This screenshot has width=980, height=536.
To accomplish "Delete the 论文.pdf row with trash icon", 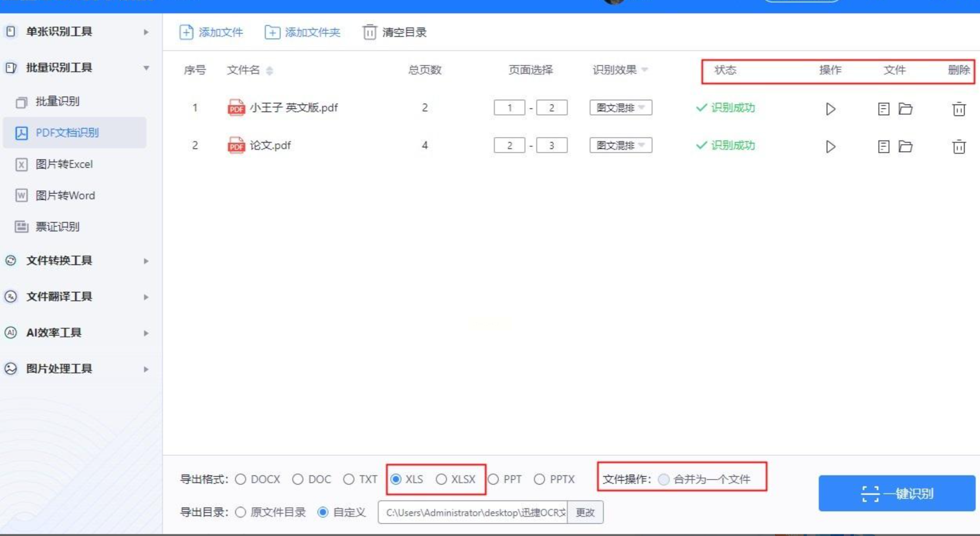I will coord(959,146).
